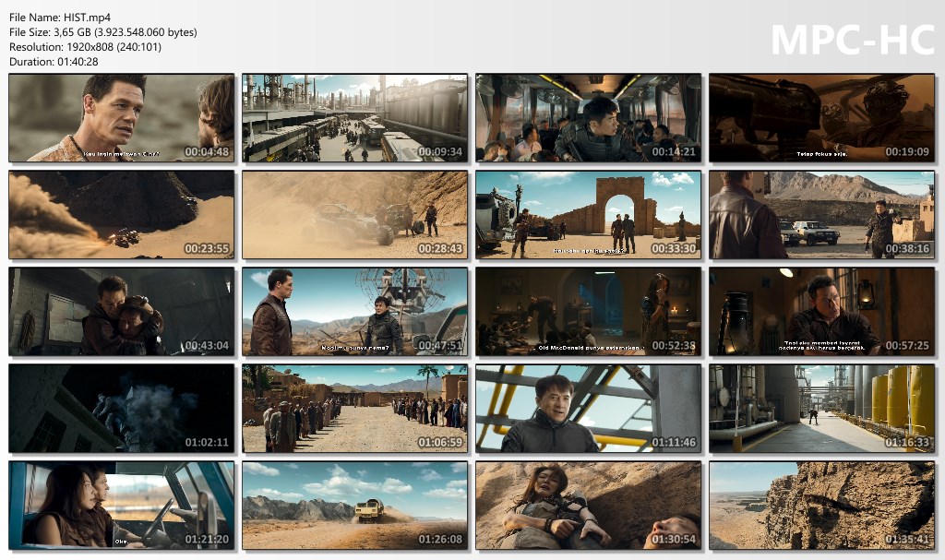
Task: Select the white trucks thumbnail at 00:38:16
Action: (821, 215)
